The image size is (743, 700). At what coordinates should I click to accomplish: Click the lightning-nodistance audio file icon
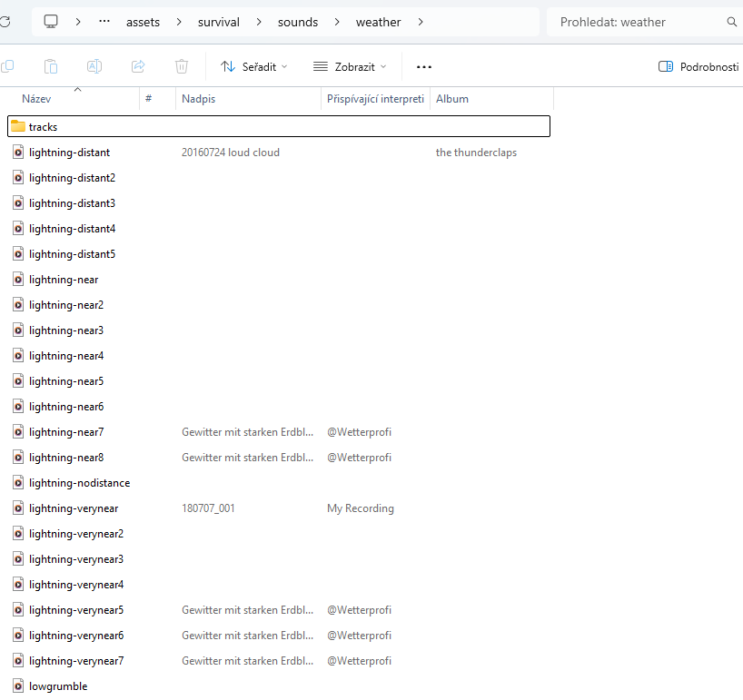(17, 483)
